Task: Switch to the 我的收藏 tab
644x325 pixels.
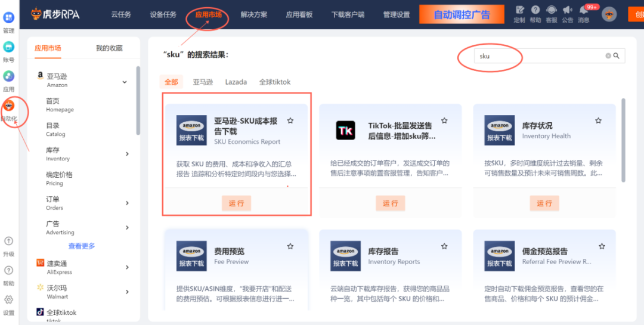Action: pyautogui.click(x=109, y=48)
